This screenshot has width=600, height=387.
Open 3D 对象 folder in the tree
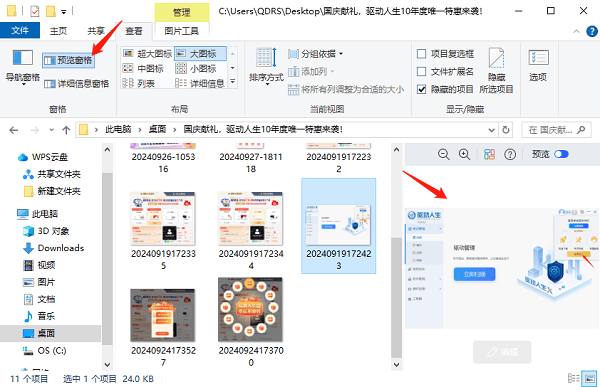click(x=46, y=231)
